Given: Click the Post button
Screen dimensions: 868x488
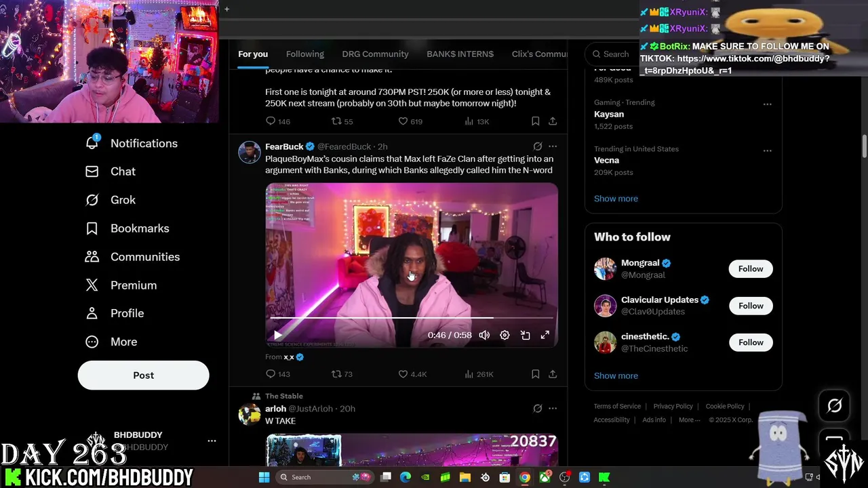Looking at the screenshot, I should (x=143, y=375).
